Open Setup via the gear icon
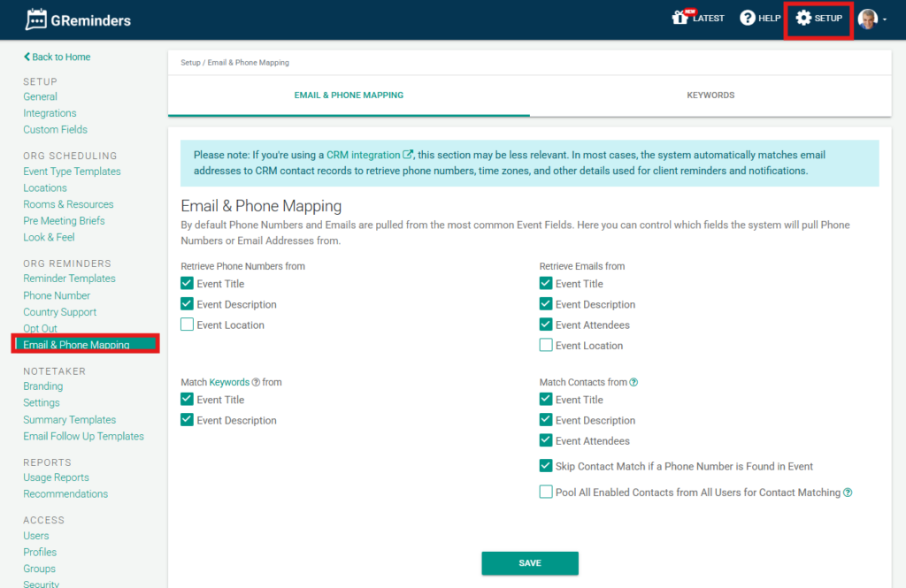Viewport: 906px width, 588px height. click(x=803, y=19)
